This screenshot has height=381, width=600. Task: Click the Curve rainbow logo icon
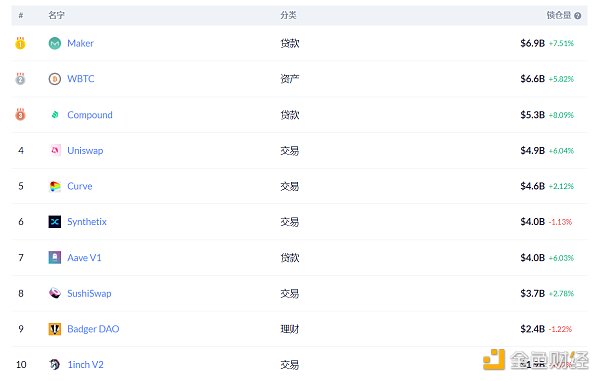click(55, 186)
